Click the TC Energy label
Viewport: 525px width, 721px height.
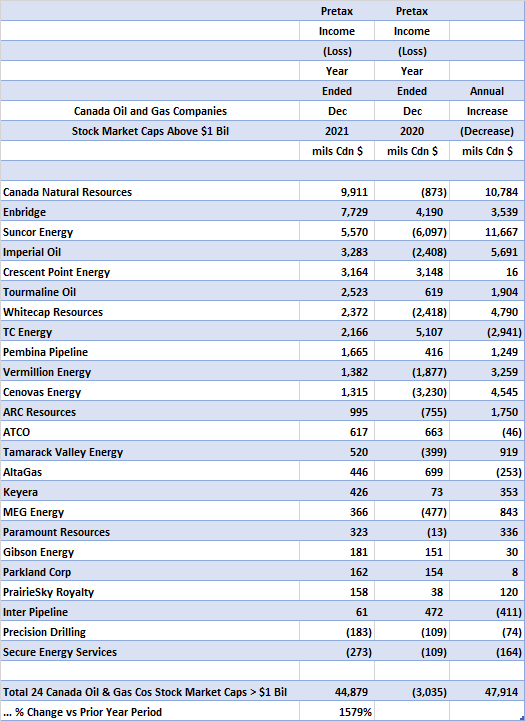pyautogui.click(x=28, y=332)
